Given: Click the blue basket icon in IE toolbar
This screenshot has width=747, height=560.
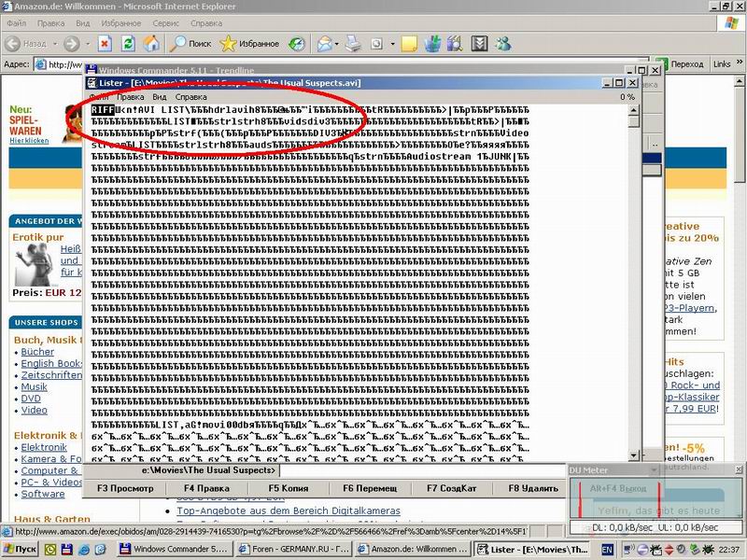Looking at the screenshot, I should point(432,44).
